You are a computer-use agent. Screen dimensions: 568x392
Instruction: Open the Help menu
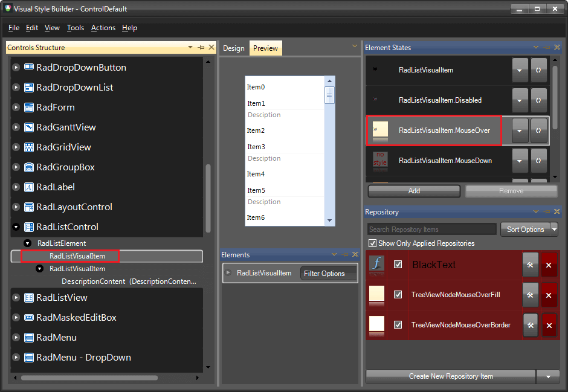tap(130, 28)
